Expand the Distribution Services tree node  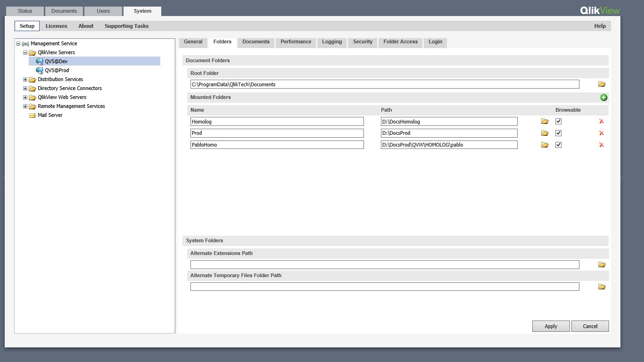coord(25,80)
